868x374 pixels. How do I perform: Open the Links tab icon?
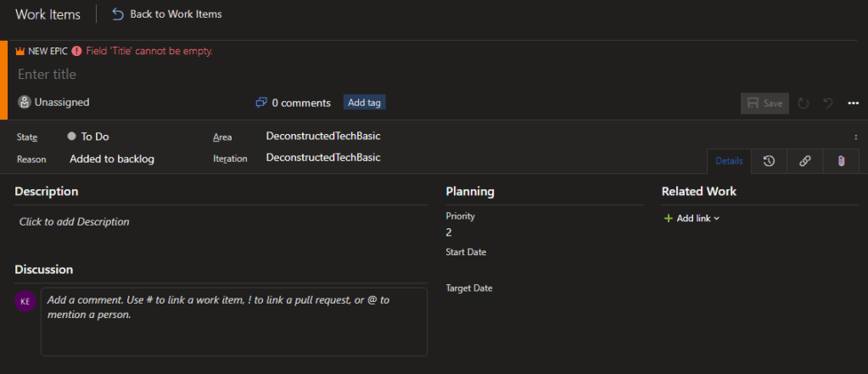(804, 161)
